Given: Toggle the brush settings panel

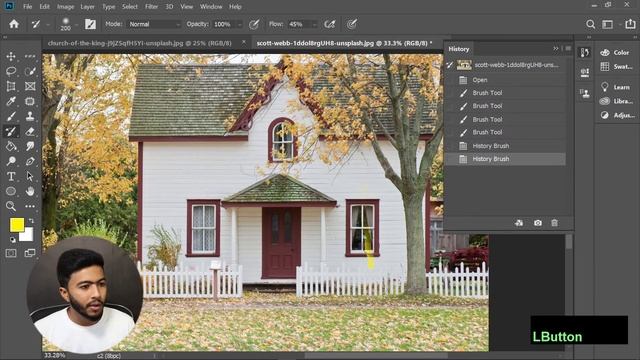Looking at the screenshot, I should 90,24.
